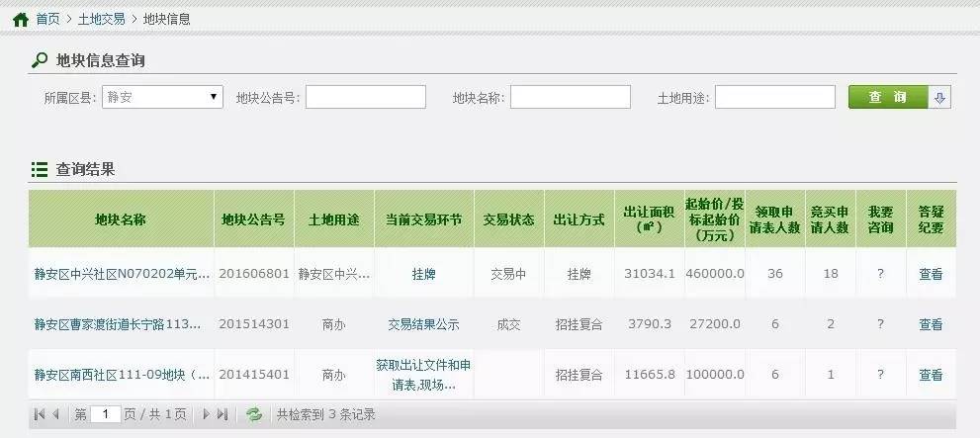The height and width of the screenshot is (438, 980).
Task: Click area value 3790.3
Action: coord(650,324)
